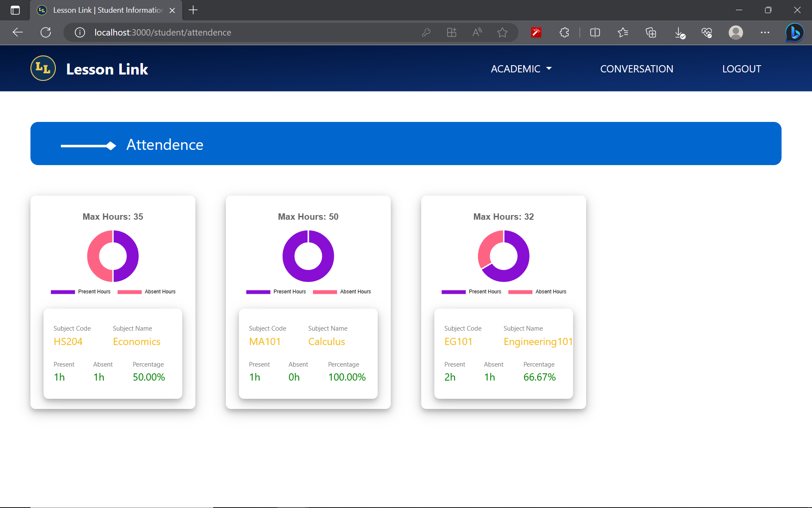The height and width of the screenshot is (508, 812).
Task: Open the browser profile avatar icon
Action: pos(736,33)
